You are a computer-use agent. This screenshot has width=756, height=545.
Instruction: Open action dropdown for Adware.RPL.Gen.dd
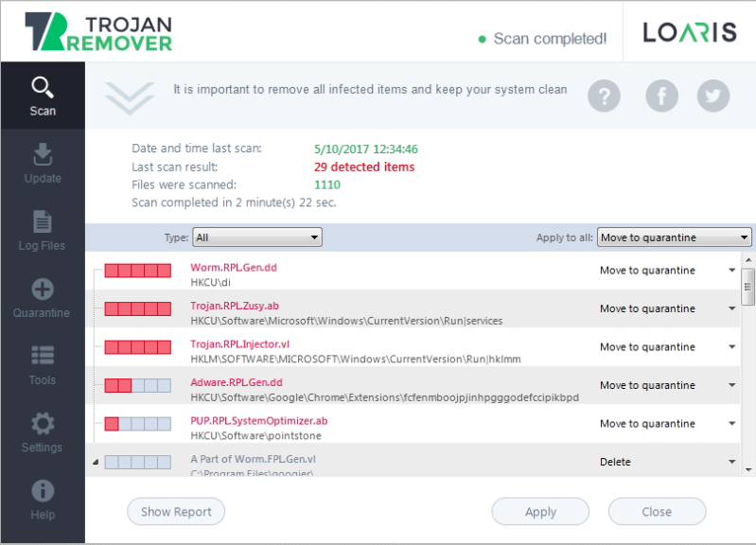click(731, 385)
